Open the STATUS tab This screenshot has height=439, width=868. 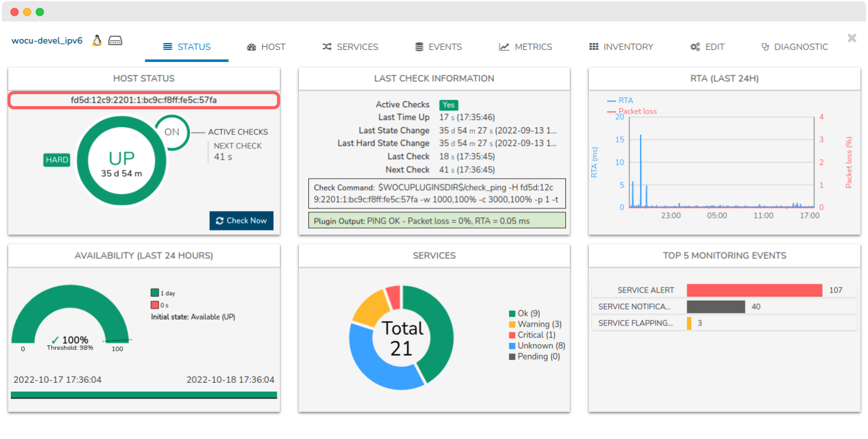pyautogui.click(x=186, y=47)
